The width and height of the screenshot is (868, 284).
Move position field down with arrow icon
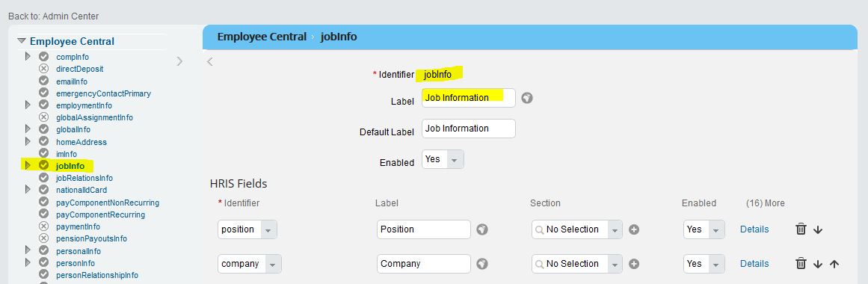point(818,229)
